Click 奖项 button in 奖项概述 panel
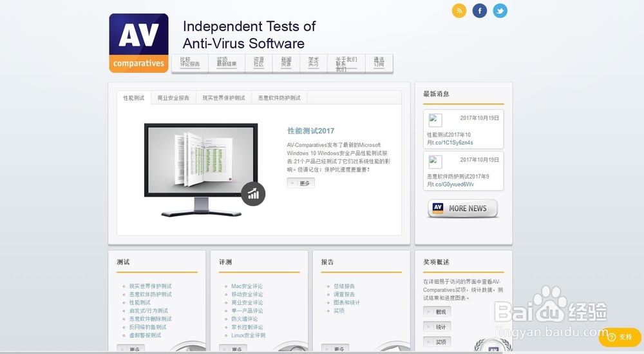This screenshot has height=354, width=644. [437, 342]
